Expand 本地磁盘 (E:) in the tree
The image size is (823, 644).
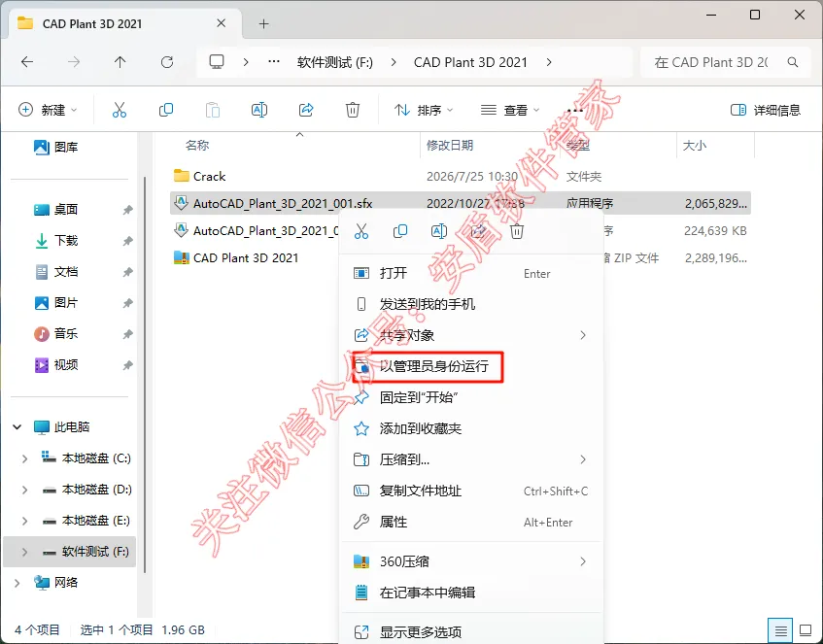[x=24, y=521]
